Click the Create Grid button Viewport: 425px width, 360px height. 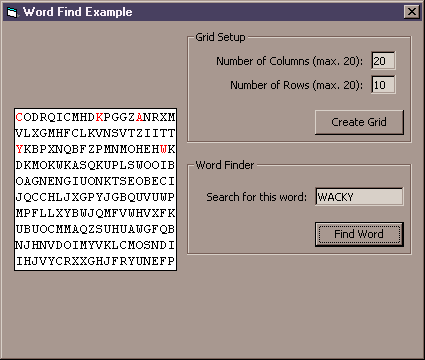359,122
